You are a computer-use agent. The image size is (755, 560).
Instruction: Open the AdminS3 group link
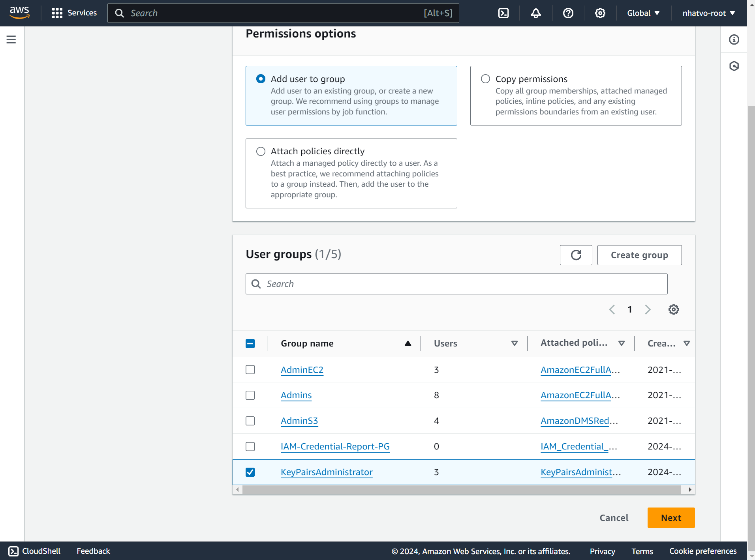pyautogui.click(x=299, y=421)
